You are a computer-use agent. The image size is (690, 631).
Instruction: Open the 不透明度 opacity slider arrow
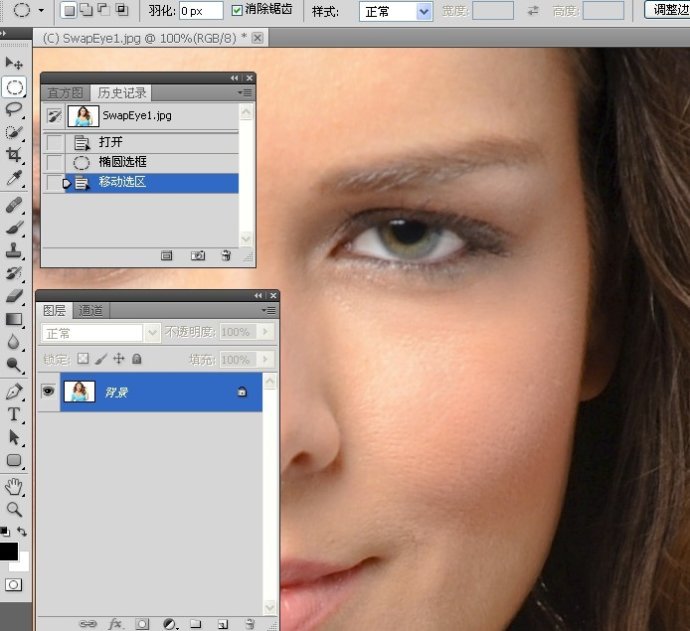tap(265, 331)
